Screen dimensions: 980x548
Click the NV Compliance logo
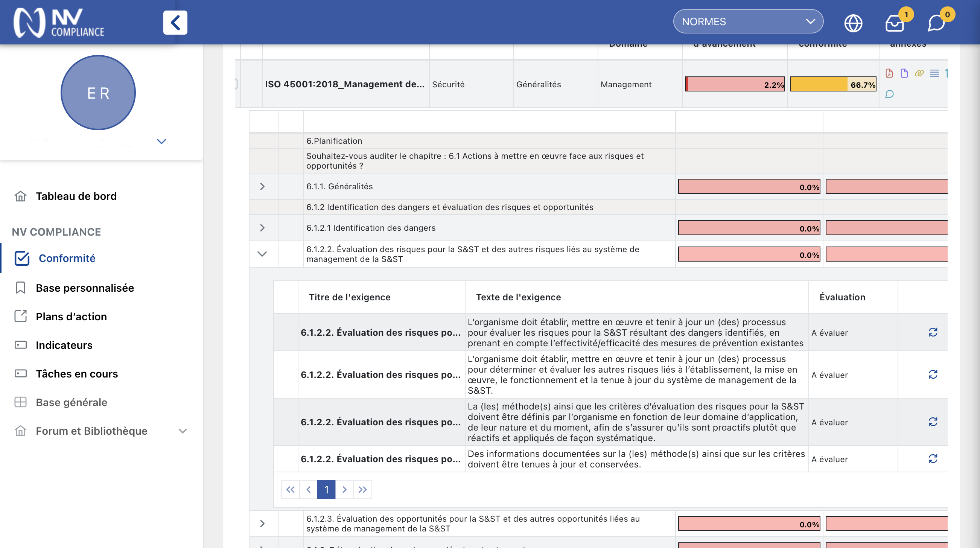59,23
